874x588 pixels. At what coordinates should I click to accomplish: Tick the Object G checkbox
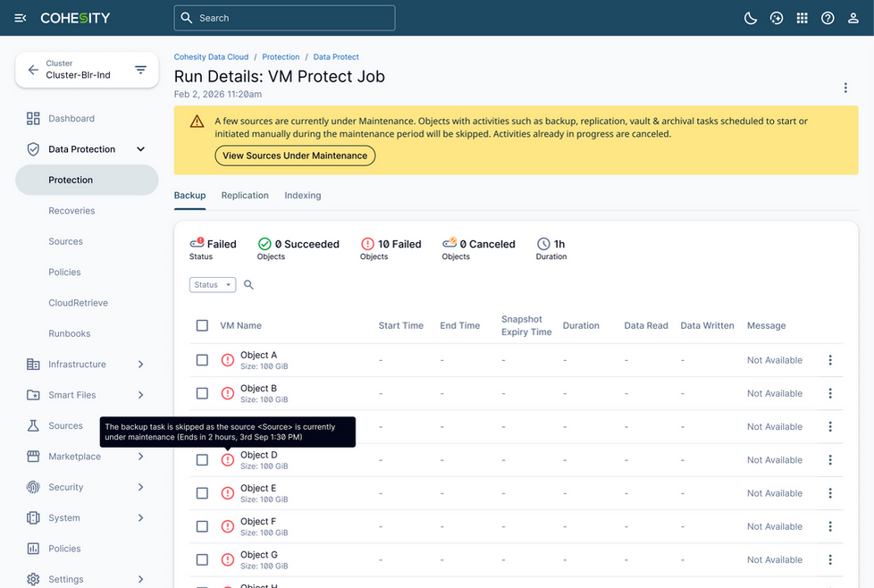pyautogui.click(x=202, y=559)
